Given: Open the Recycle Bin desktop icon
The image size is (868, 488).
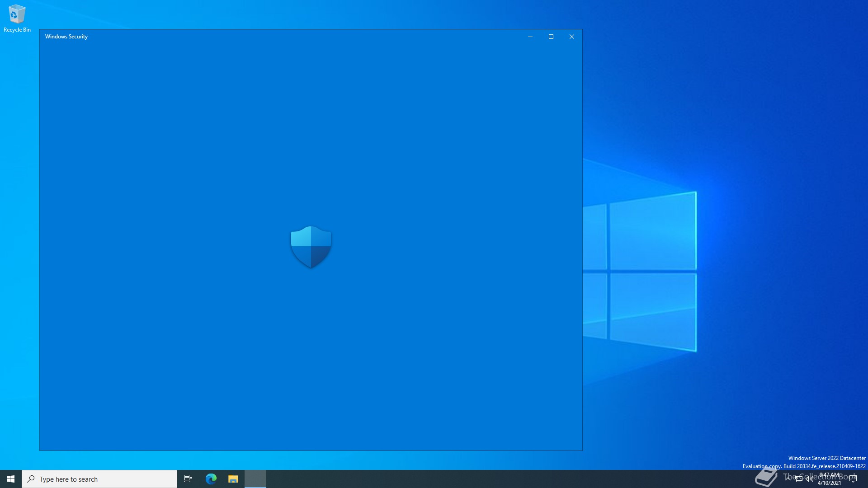Looking at the screenshot, I should coord(17,14).
